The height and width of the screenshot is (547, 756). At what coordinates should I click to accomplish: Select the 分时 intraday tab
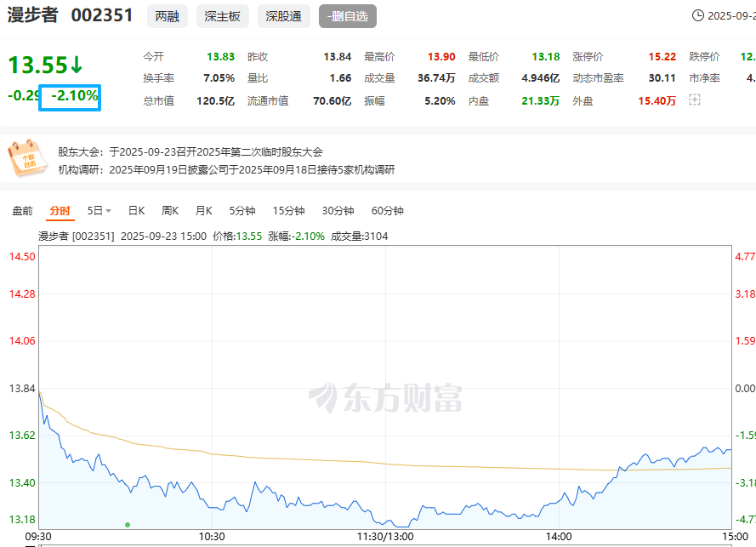pyautogui.click(x=60, y=211)
